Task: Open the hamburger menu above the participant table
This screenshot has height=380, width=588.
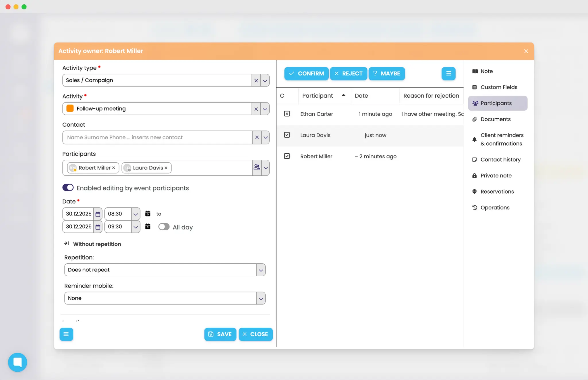Action: coord(448,74)
